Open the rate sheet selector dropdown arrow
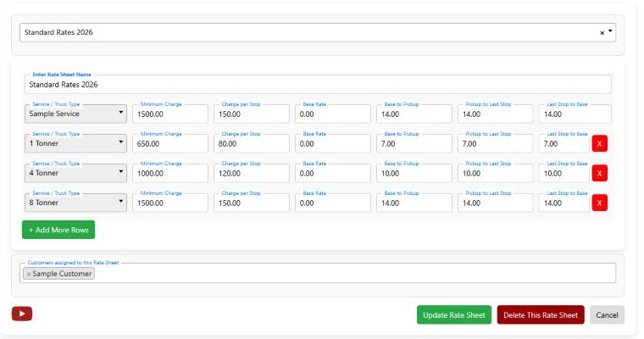Image resolution: width=644 pixels, height=339 pixels. point(610,31)
